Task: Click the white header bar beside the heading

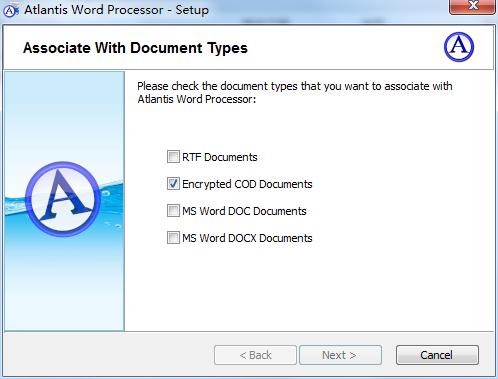Action: pos(343,48)
